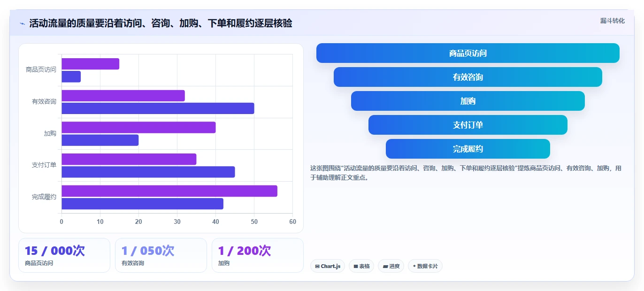Click the title starting with 活动流量的质量
The width and height of the screenshot is (644, 291).
pyautogui.click(x=161, y=23)
